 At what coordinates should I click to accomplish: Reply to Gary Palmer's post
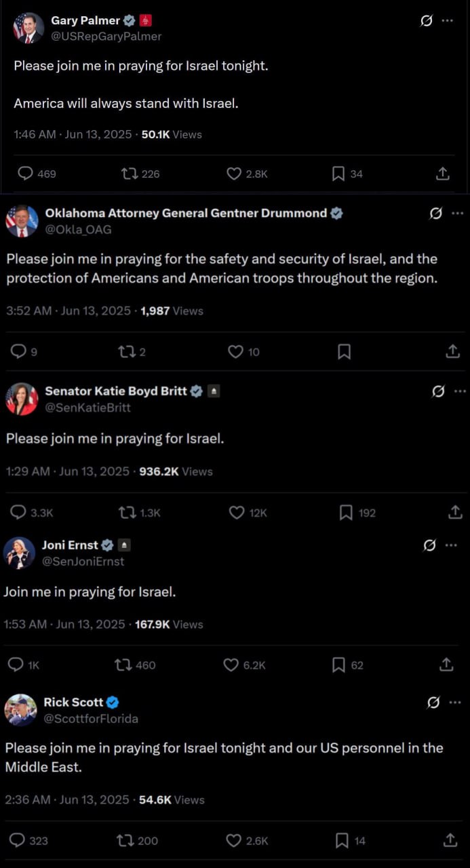[25, 174]
